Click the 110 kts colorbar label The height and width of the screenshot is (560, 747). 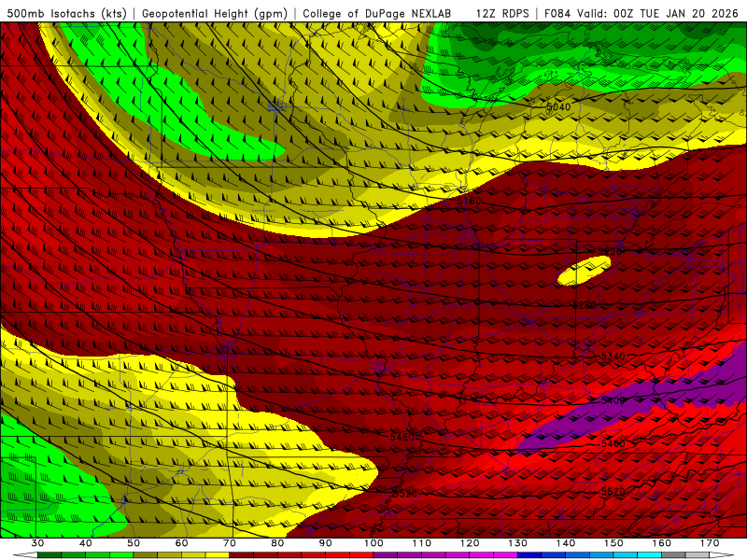click(422, 543)
